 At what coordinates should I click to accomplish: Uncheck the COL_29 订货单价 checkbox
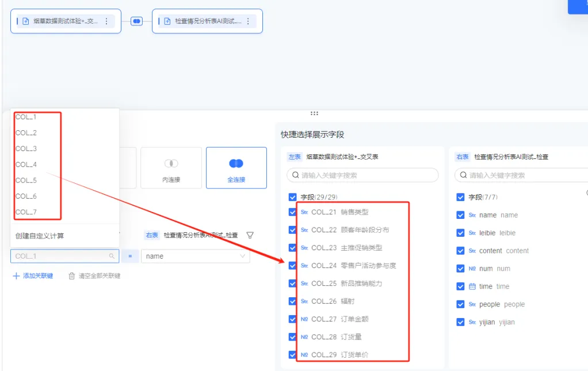pyautogui.click(x=292, y=355)
